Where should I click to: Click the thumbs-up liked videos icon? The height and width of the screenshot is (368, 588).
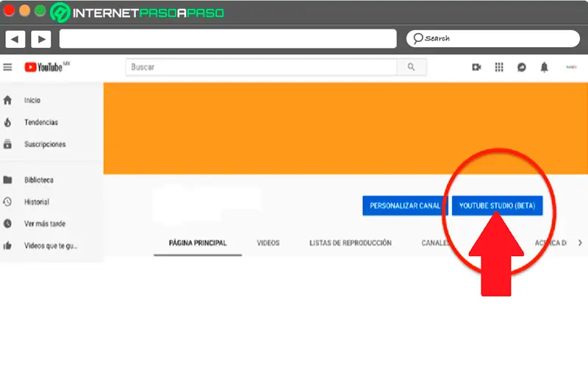click(x=7, y=246)
